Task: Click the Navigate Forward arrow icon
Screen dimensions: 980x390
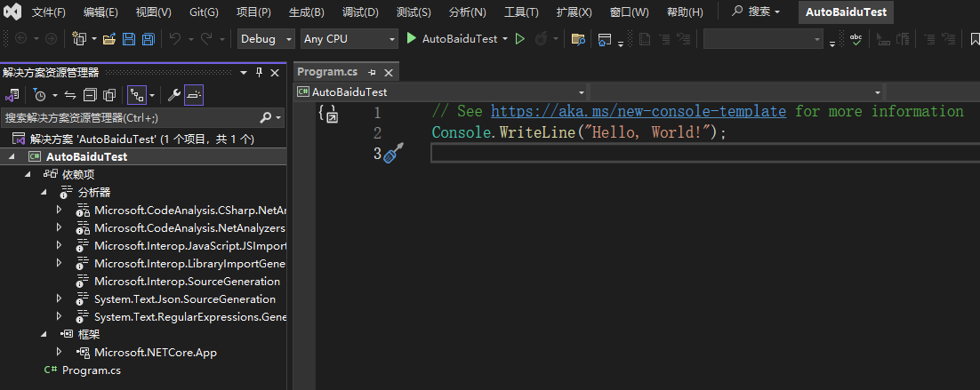Action: [52, 39]
